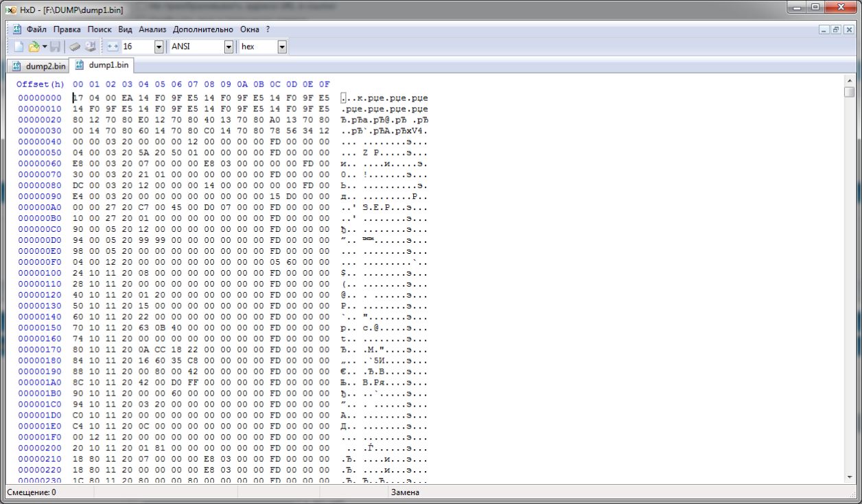Click the HxD document icon in menu bar
Screen dimensions: 862x504
tap(17, 29)
